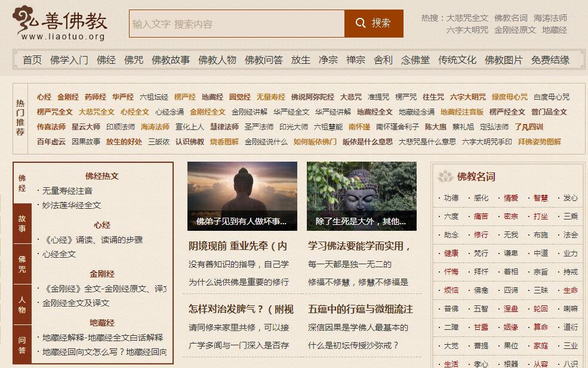Open the 佛学入门 menu item
The image size is (588, 368).
point(69,60)
